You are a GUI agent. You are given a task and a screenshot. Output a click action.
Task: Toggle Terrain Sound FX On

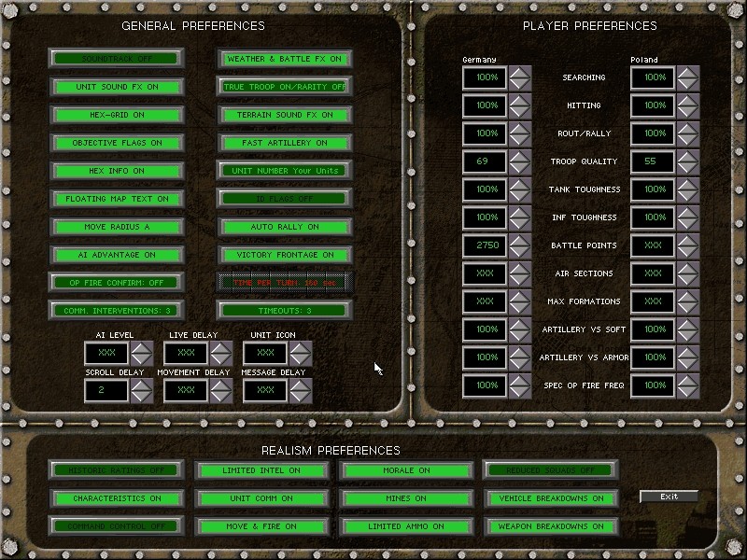coord(285,115)
